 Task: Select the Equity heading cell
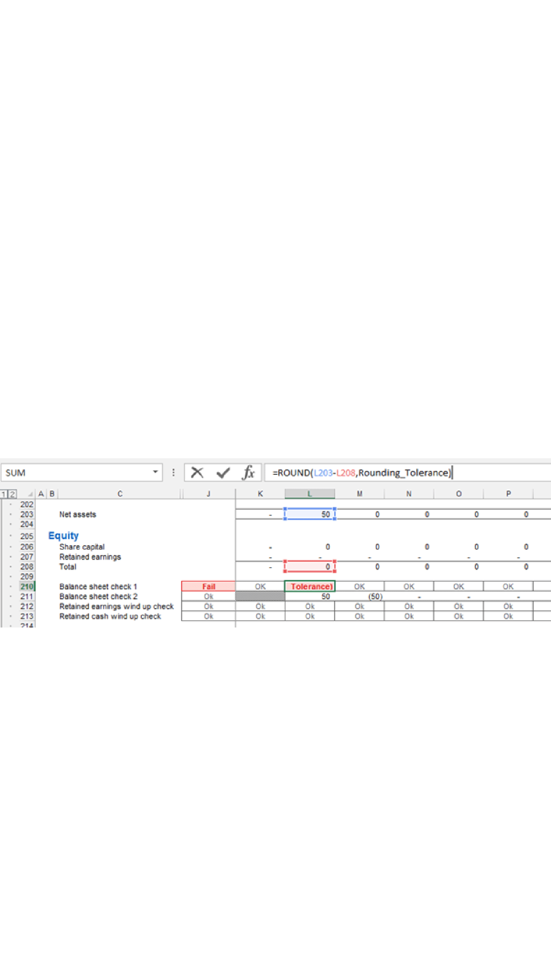(x=63, y=535)
